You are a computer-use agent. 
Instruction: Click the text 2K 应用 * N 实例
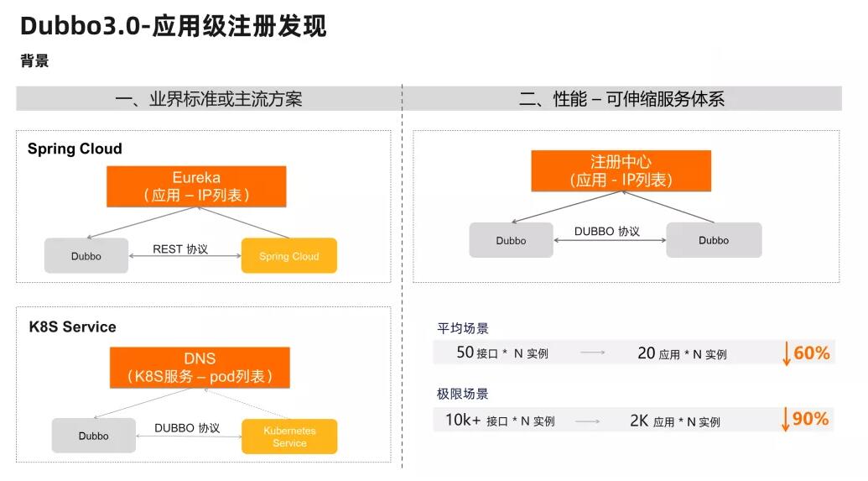[x=675, y=421]
